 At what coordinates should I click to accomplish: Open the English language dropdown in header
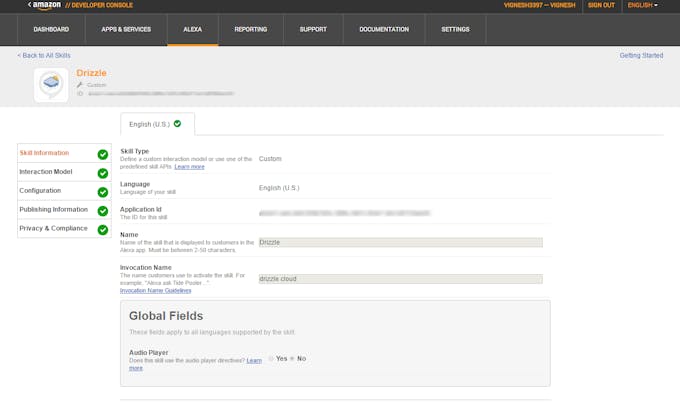[x=643, y=5]
